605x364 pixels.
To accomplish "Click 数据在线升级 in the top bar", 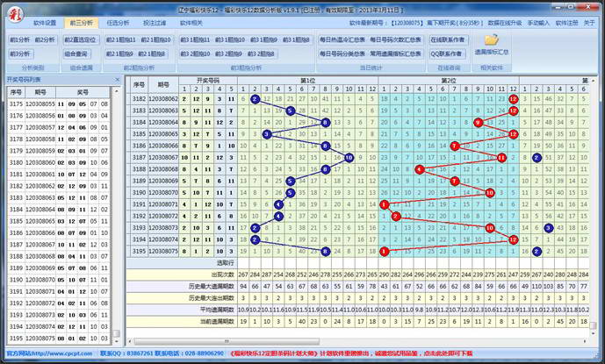I will coord(505,23).
